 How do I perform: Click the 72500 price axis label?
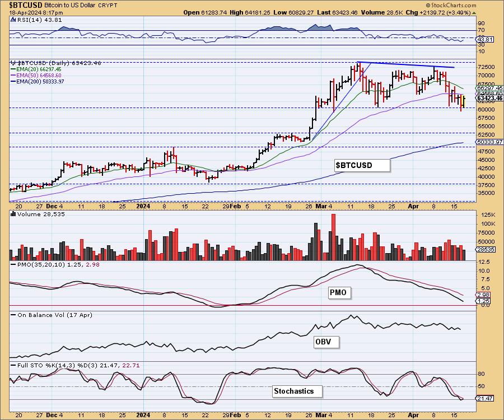[486, 67]
